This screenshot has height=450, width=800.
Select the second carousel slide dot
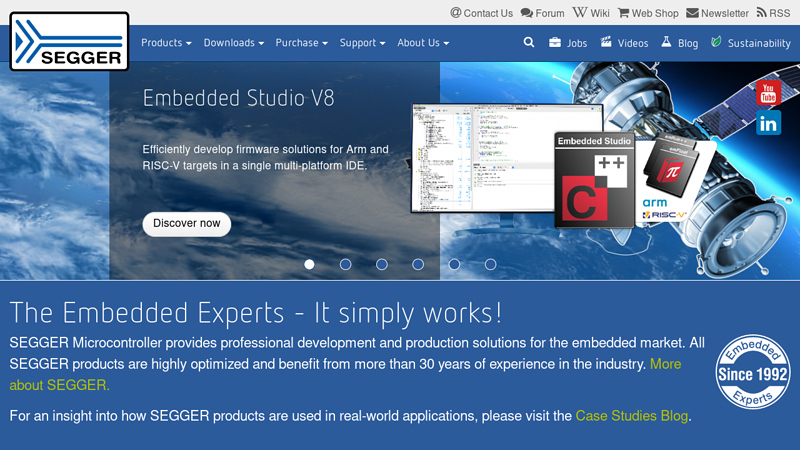(345, 264)
